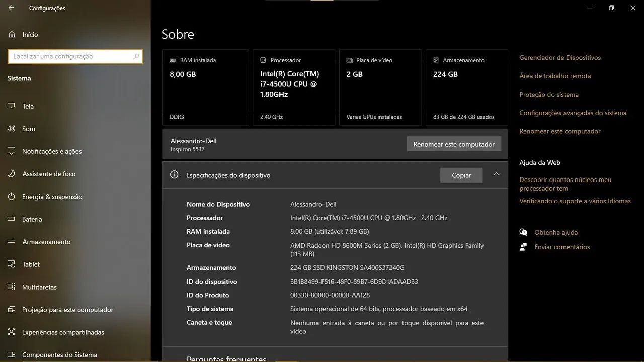Click the search magnifier icon
Image resolution: width=644 pixels, height=362 pixels.
[136, 56]
